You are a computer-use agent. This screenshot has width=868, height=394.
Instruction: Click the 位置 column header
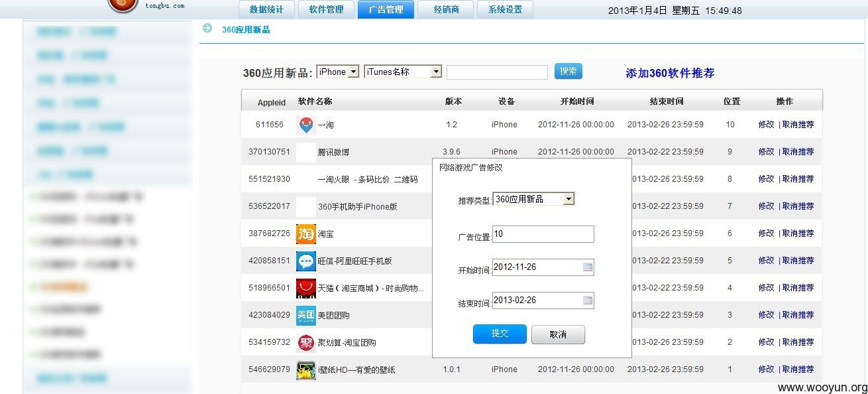point(732,101)
